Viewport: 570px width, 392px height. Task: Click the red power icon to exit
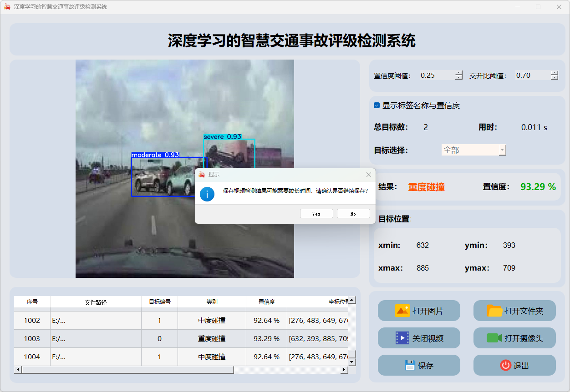pos(505,365)
